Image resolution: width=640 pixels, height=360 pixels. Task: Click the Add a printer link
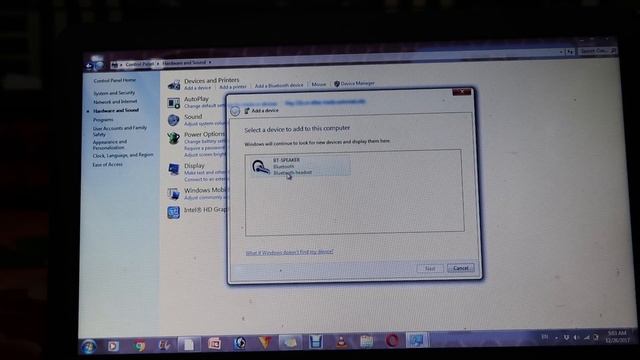coord(233,87)
